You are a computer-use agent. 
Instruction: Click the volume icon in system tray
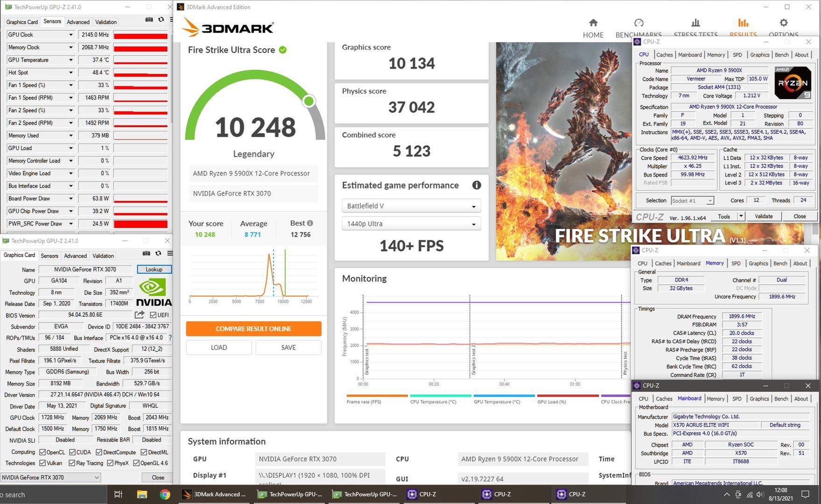pos(760,494)
